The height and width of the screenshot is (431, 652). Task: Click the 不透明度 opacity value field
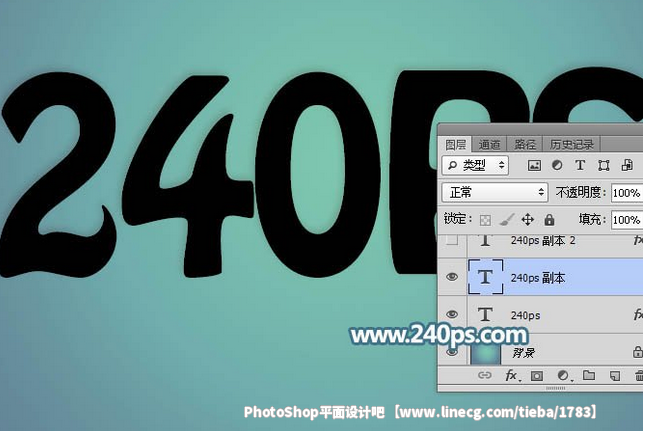click(627, 193)
